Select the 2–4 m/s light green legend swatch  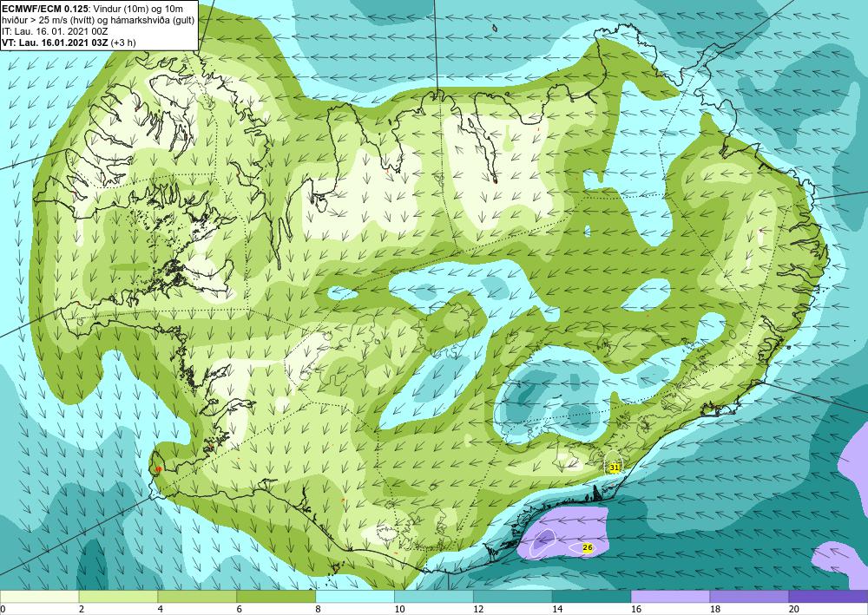[x=118, y=596]
